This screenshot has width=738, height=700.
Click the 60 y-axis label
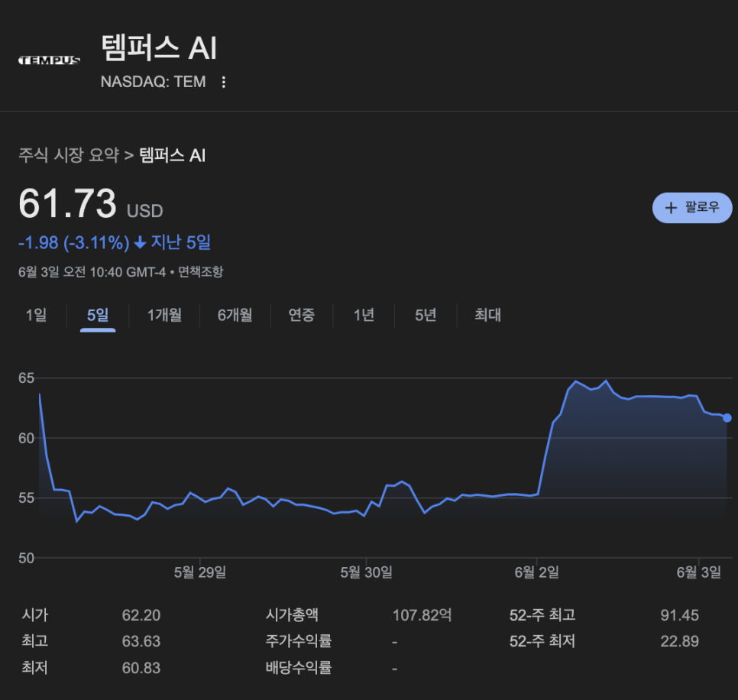[x=26, y=439]
